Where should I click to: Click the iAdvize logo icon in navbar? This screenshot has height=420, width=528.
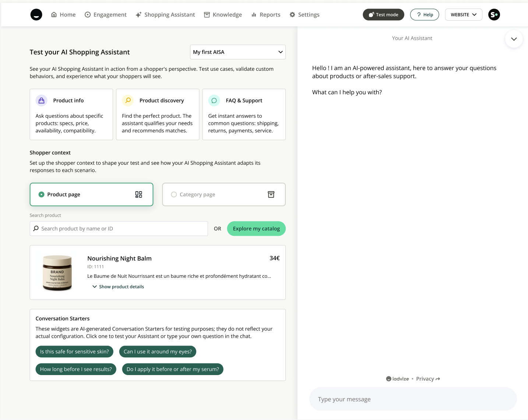36,15
